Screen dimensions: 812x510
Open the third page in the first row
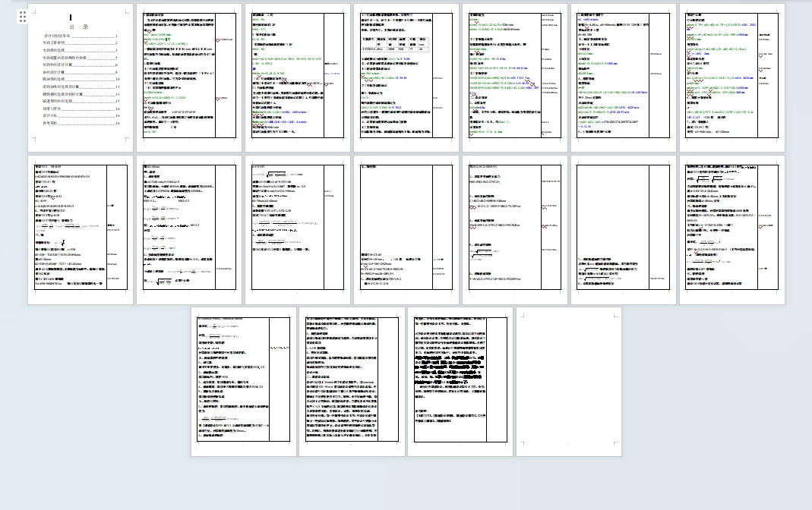click(x=298, y=77)
